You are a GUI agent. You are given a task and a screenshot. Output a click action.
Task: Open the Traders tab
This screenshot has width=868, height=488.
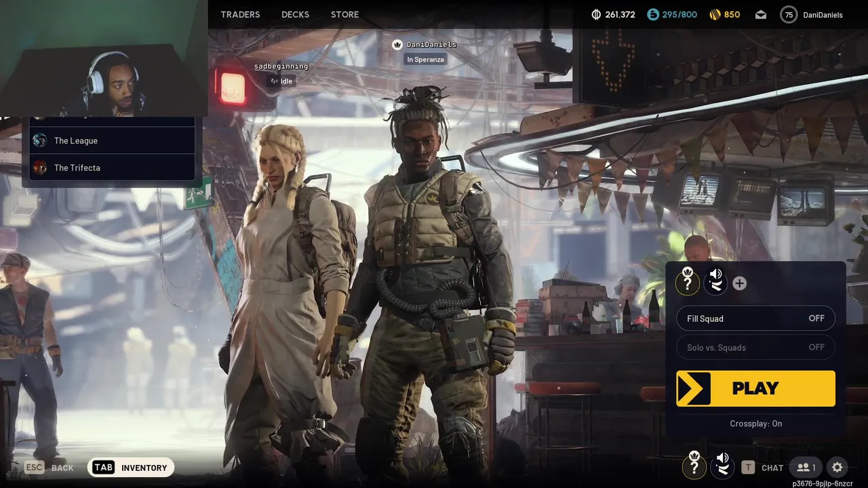coord(240,14)
